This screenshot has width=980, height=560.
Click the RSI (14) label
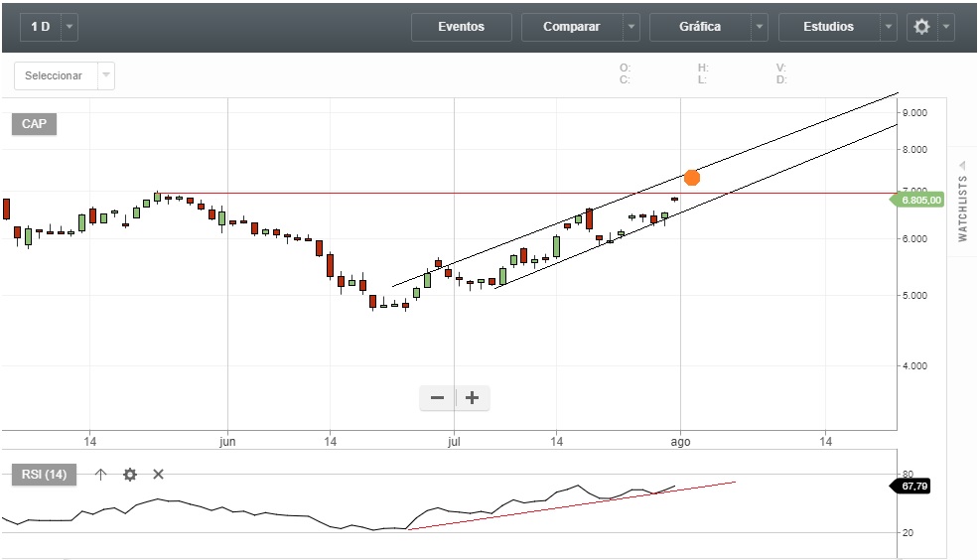point(44,475)
